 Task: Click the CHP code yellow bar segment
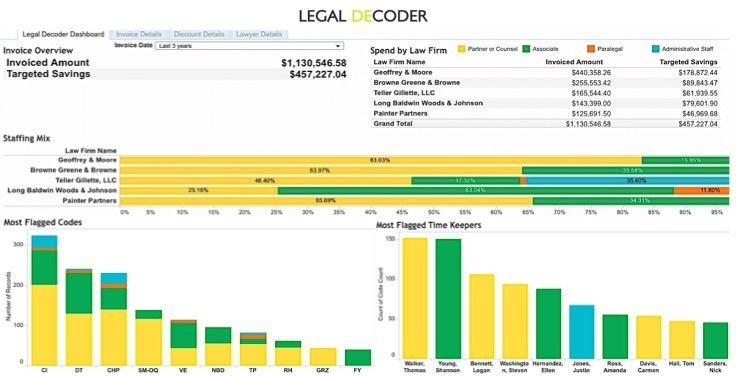(114, 337)
